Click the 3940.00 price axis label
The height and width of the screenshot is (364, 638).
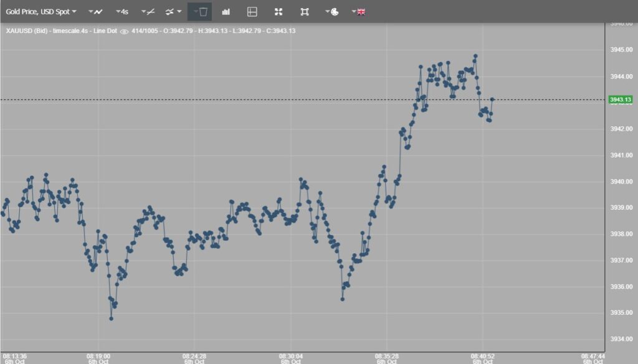click(621, 182)
